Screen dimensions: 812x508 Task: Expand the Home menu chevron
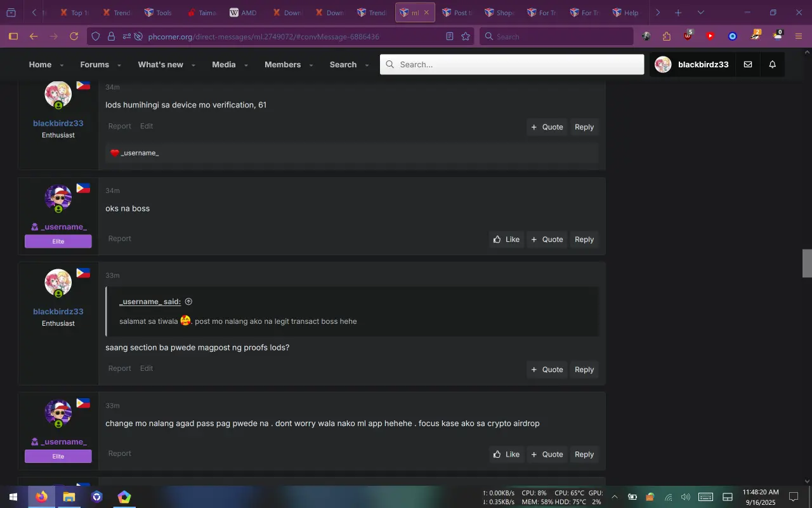62,65
